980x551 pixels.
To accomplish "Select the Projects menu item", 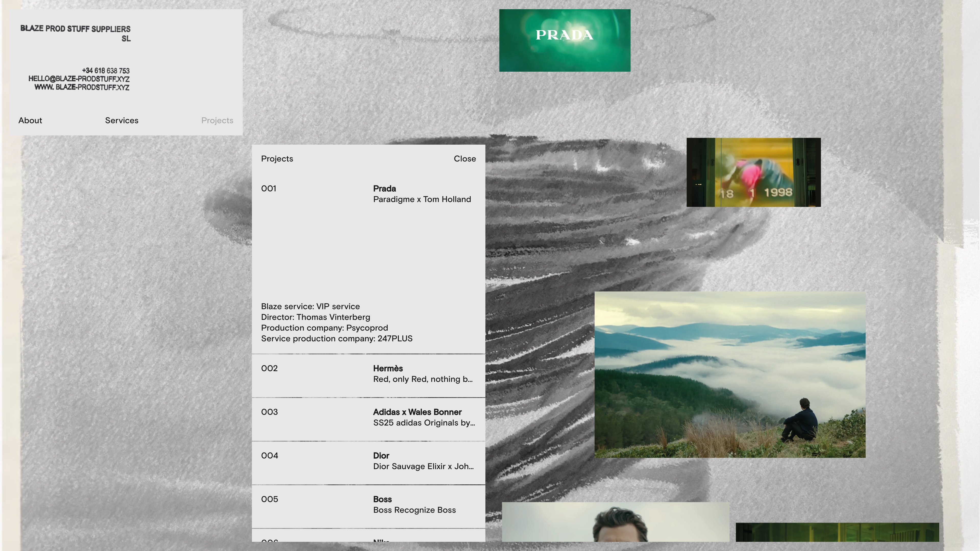I will point(217,121).
